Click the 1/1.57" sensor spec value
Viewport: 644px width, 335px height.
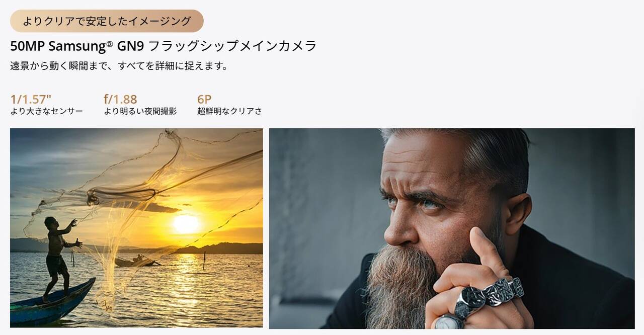pyautogui.click(x=31, y=99)
